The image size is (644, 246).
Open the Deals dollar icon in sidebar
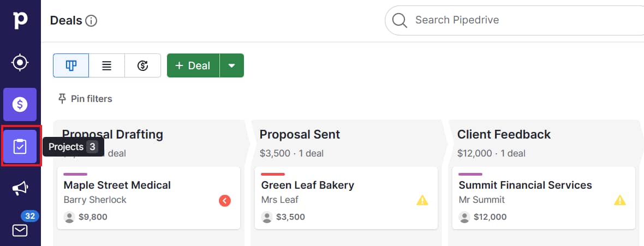pos(20,104)
